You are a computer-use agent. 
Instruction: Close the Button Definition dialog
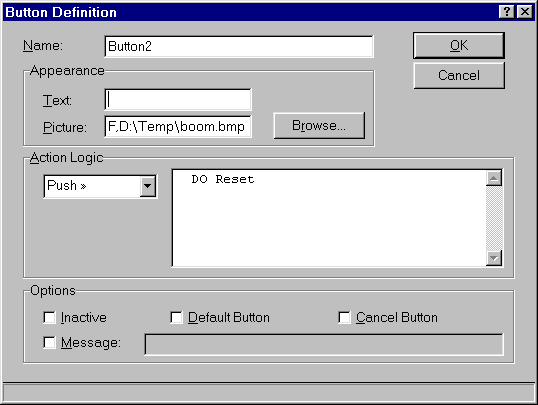pyautogui.click(x=525, y=12)
